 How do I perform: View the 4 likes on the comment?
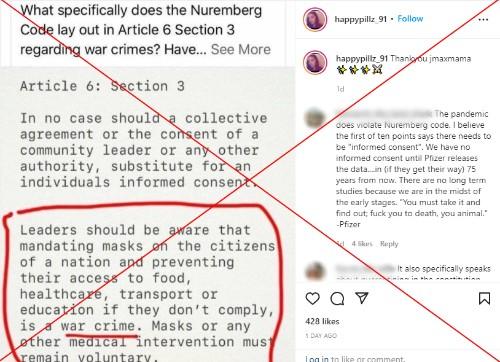coord(362,244)
